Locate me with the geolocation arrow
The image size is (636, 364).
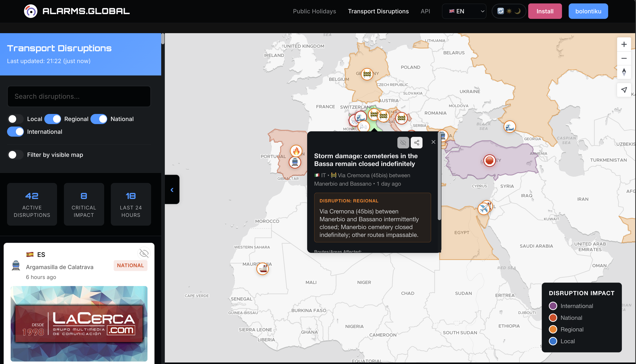coord(624,90)
